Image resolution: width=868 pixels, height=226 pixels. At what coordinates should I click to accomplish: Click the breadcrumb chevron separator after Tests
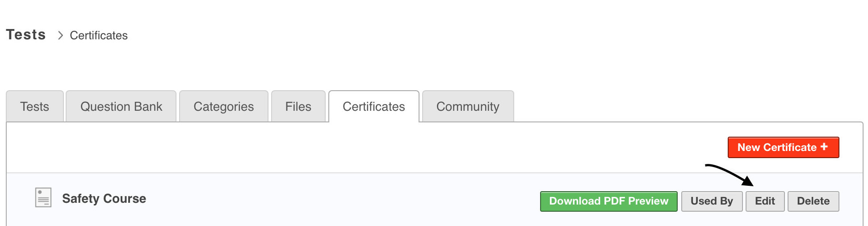(x=60, y=35)
